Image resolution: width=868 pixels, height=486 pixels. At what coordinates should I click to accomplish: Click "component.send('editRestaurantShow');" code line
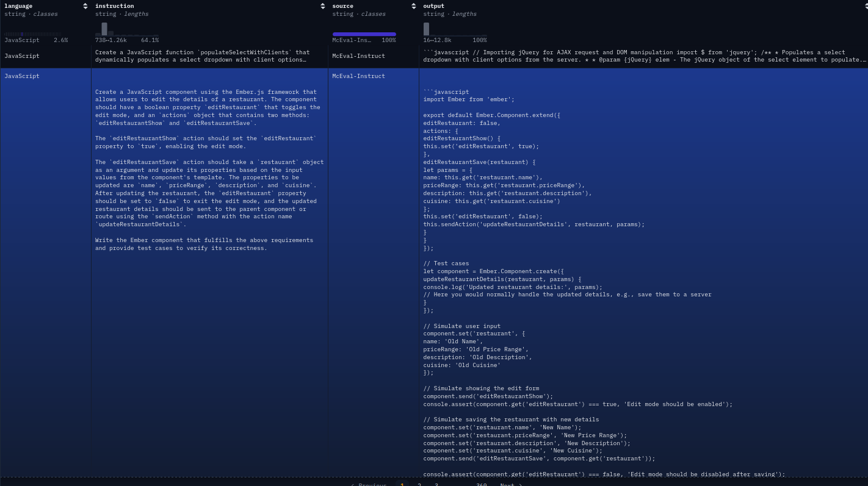(x=488, y=396)
